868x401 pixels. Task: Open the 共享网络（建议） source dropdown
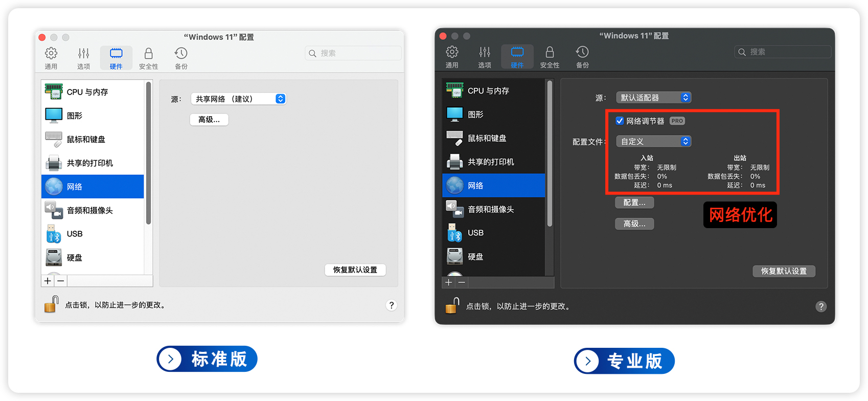pyautogui.click(x=238, y=99)
